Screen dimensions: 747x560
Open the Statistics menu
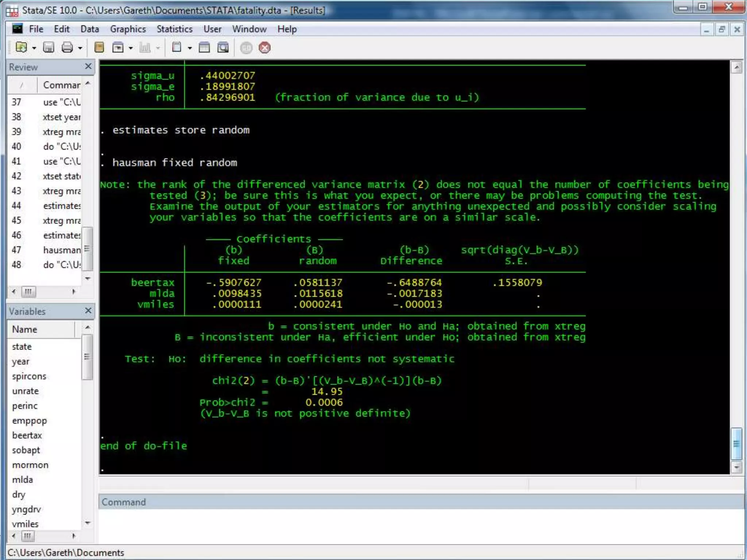coord(174,29)
